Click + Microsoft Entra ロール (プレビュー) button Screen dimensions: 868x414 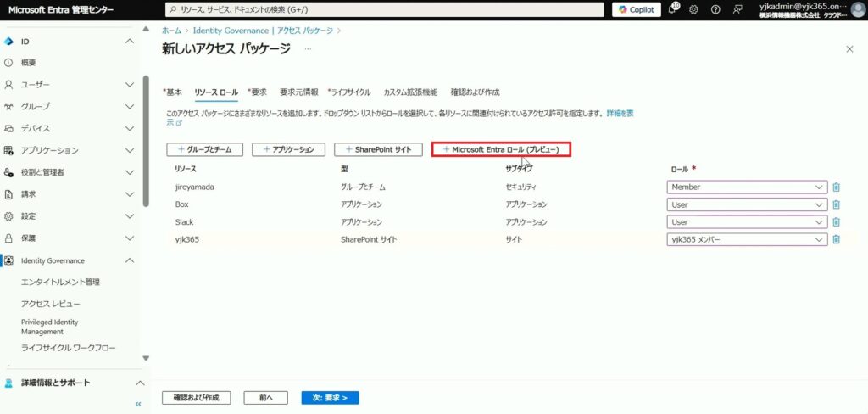501,149
